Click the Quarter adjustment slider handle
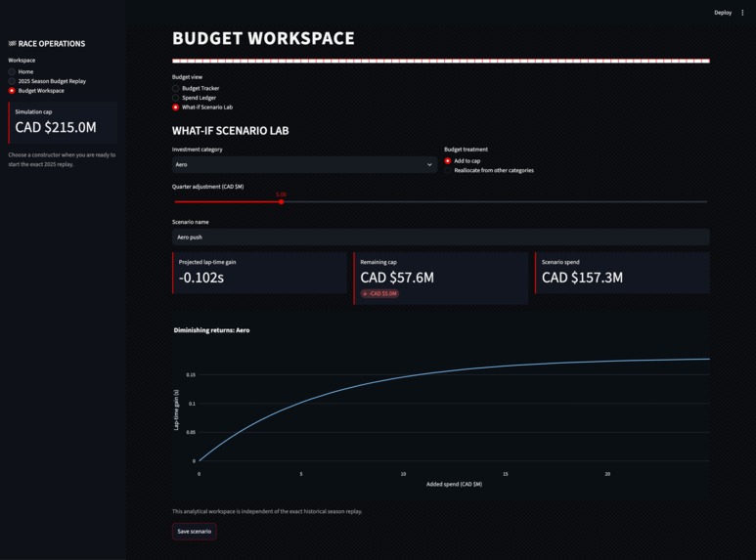Image resolution: width=756 pixels, height=560 pixels. [x=281, y=202]
